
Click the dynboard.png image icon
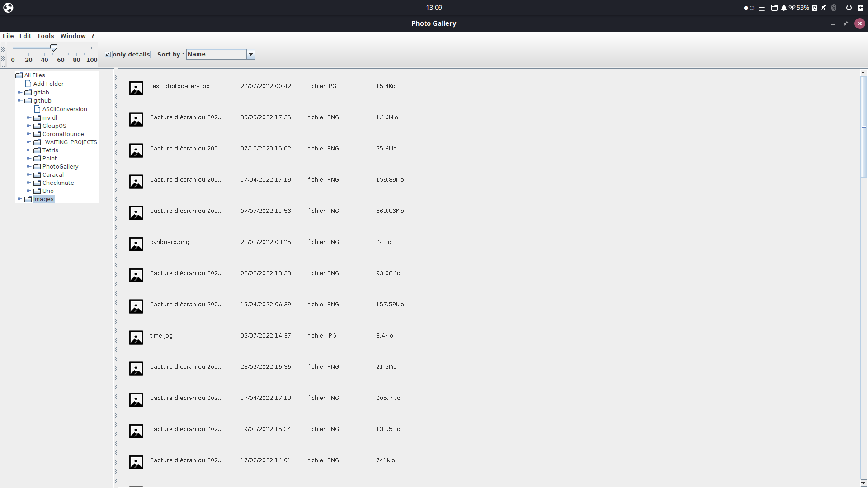[136, 244]
